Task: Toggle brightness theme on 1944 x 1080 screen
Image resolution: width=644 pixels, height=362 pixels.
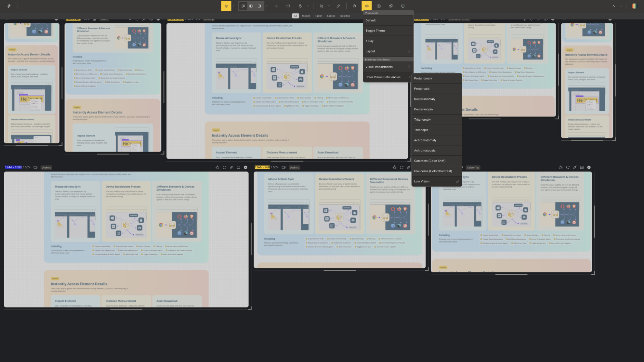Action: 217,167
